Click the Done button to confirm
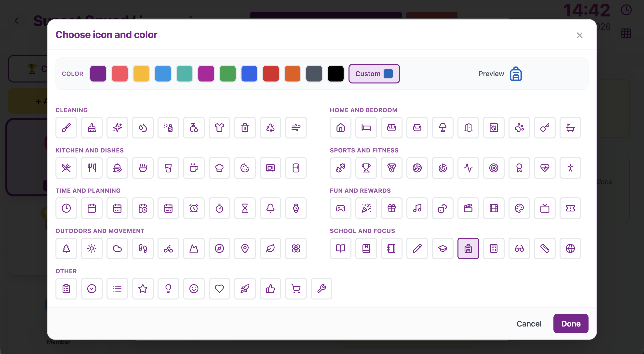Image resolution: width=644 pixels, height=354 pixels. coord(571,324)
